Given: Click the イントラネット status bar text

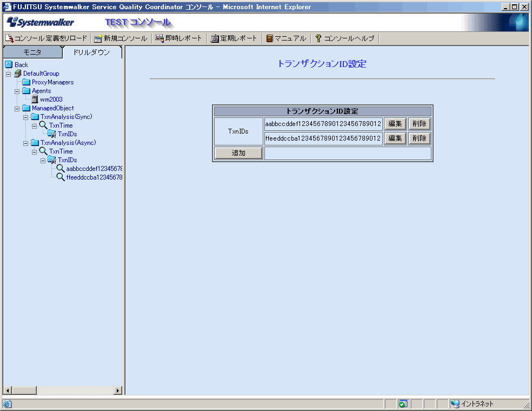Looking at the screenshot, I should point(477,404).
